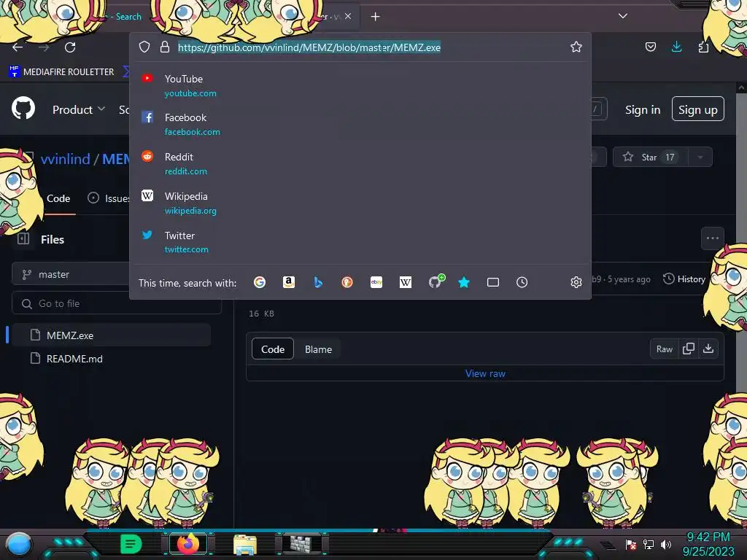Open the Pocket save icon

click(x=650, y=47)
